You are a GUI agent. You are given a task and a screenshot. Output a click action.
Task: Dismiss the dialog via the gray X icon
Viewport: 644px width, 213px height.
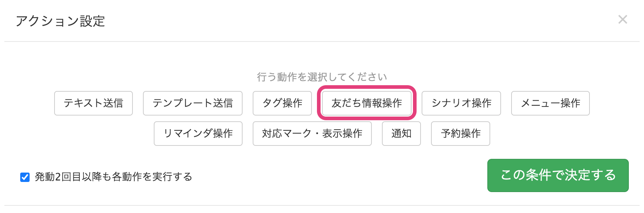[622, 19]
